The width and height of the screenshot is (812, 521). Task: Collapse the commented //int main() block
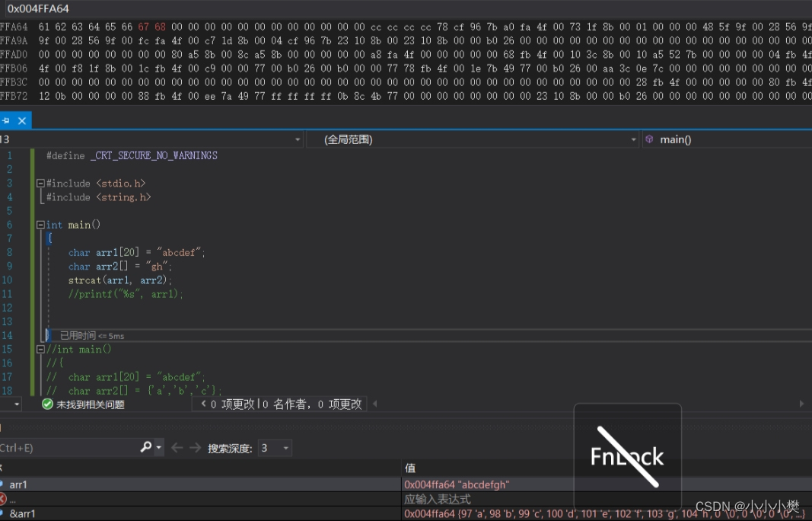[x=40, y=350]
